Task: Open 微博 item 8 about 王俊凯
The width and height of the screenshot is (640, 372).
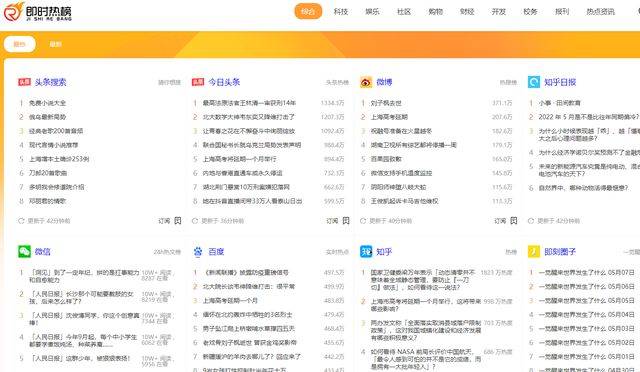Action: pos(404,201)
